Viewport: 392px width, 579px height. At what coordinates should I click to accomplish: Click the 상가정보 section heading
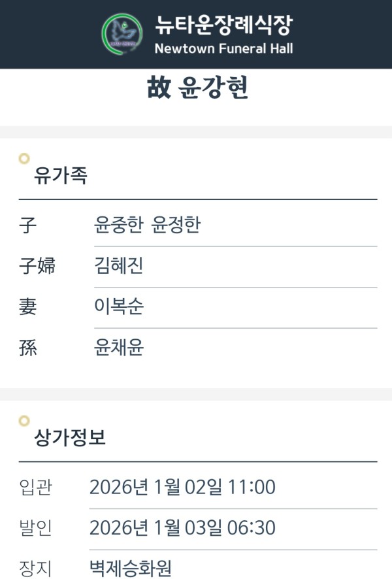pyautogui.click(x=69, y=438)
